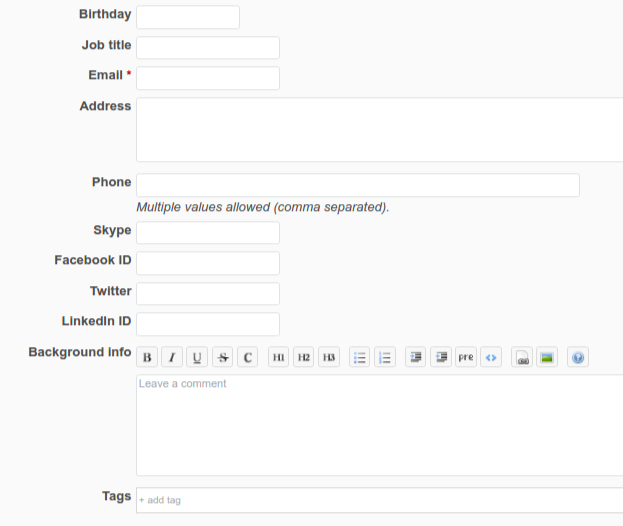Viewport: 623px width, 526px height.
Task: Click the Phone number input field
Action: tap(357, 185)
